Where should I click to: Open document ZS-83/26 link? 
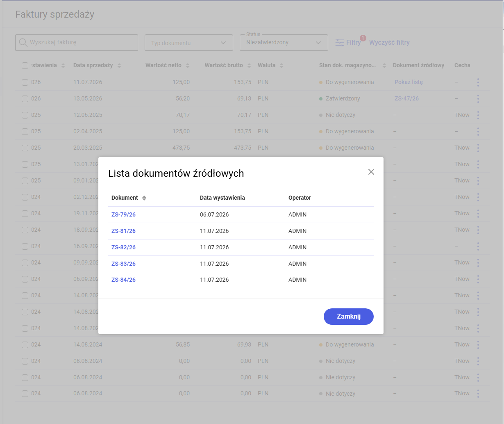coord(123,264)
